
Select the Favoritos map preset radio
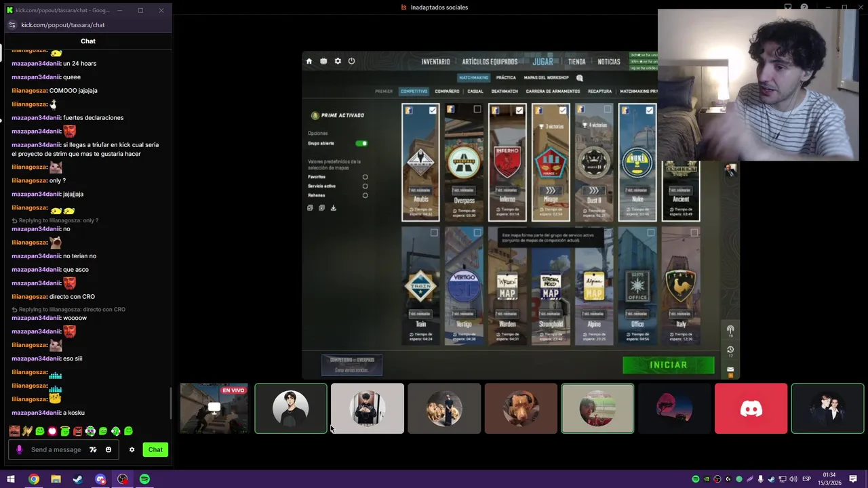[365, 177]
